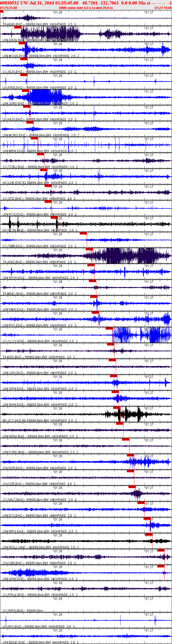
Task: Click the CN.OZB.BHZ station label
Action: click(12, 484)
